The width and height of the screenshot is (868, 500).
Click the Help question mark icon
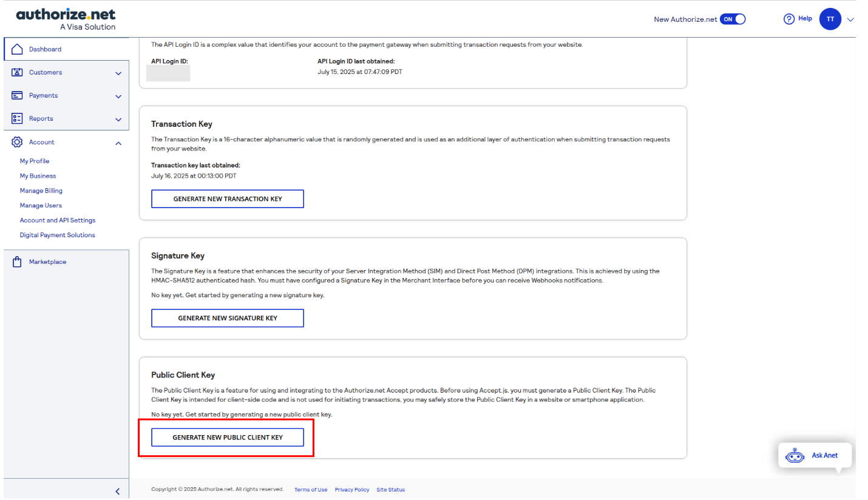pyautogui.click(x=789, y=19)
